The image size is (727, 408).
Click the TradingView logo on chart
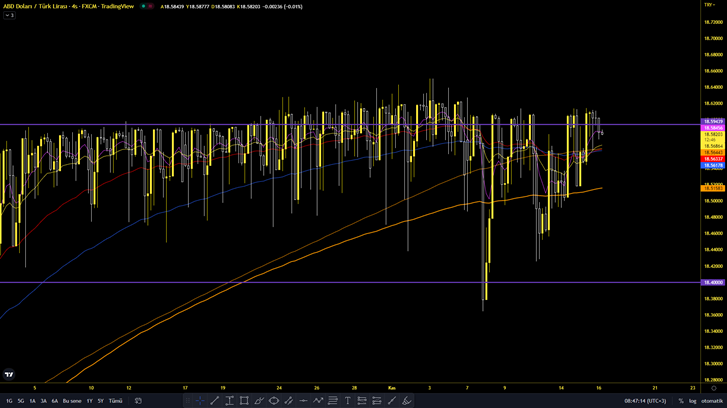[9, 375]
